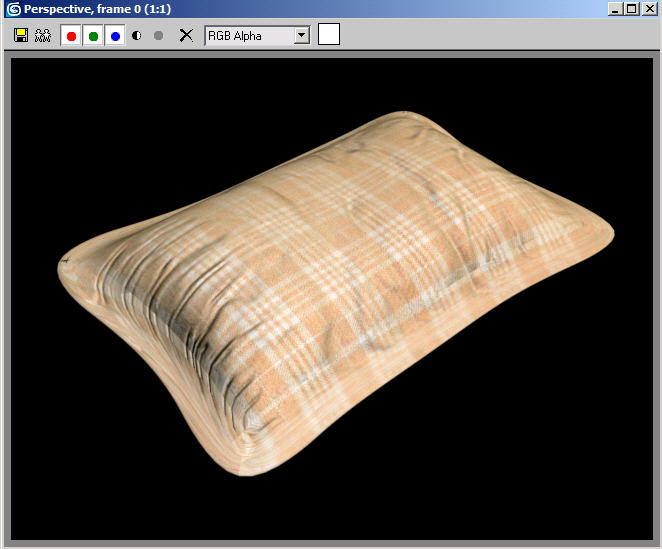The image size is (662, 549).
Task: Toggle the blue channel display
Action: pos(115,36)
